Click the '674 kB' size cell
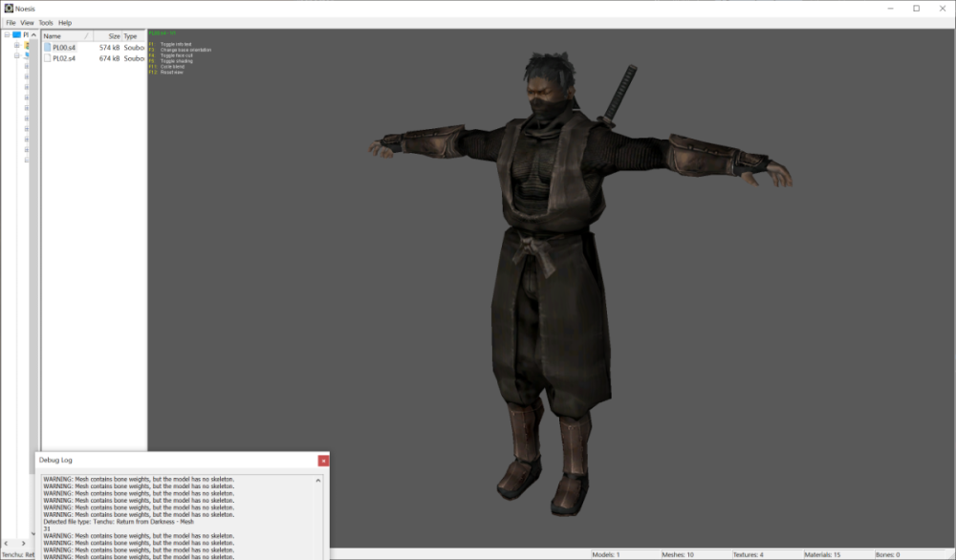956x560 pixels. [x=109, y=58]
